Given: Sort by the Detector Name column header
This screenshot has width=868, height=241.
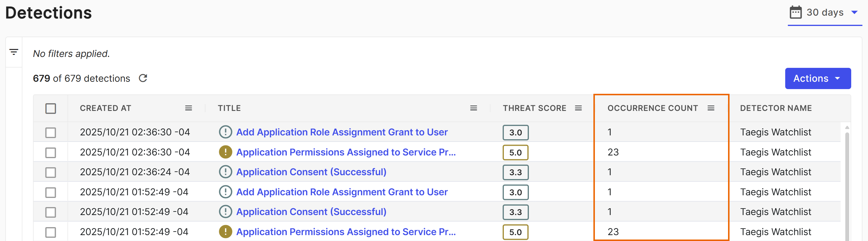Looking at the screenshot, I should 776,108.
